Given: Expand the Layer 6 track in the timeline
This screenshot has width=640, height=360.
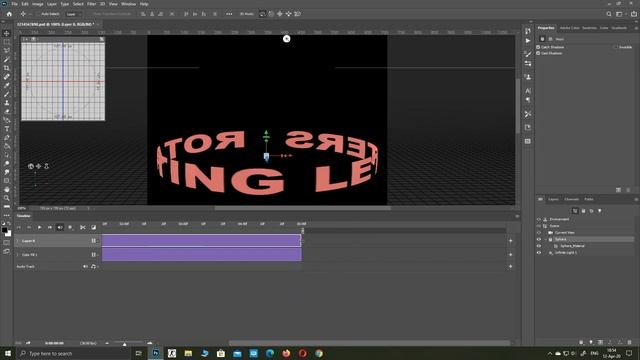Looking at the screenshot, I should [x=17, y=241].
